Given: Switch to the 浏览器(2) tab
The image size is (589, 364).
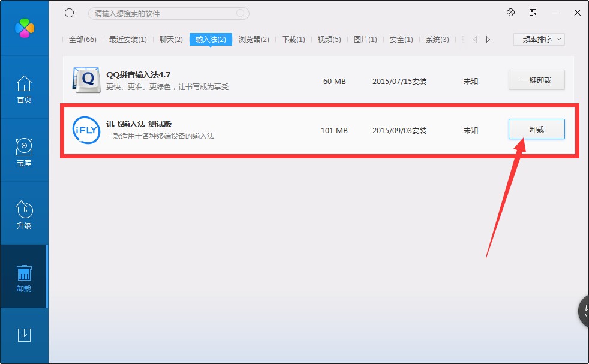Looking at the screenshot, I should pos(254,40).
